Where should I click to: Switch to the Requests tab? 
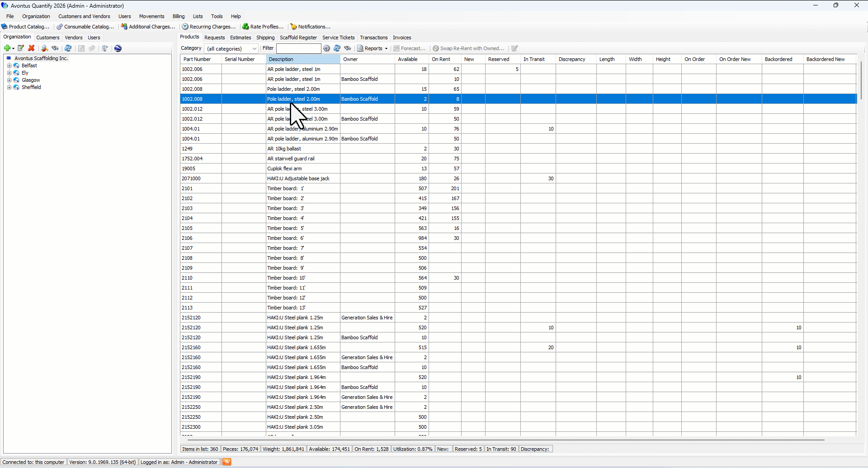point(215,37)
